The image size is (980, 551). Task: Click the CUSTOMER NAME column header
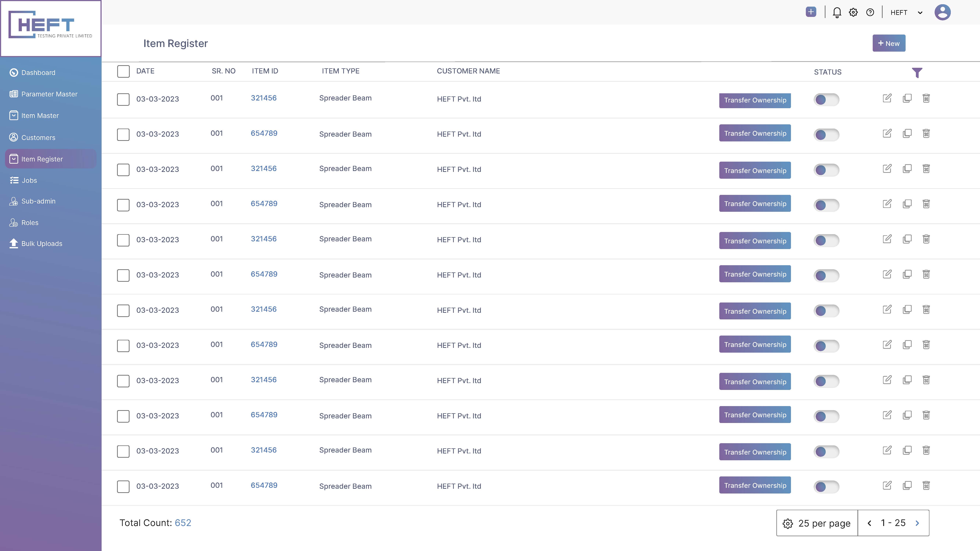coord(468,71)
